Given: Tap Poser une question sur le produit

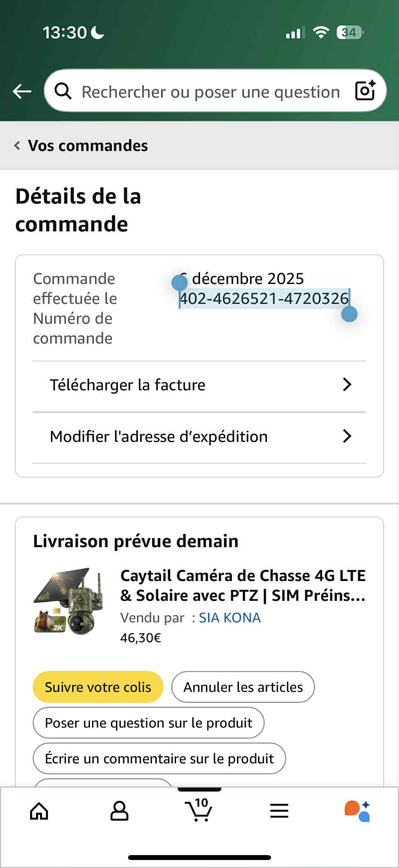Looking at the screenshot, I should tap(148, 723).
